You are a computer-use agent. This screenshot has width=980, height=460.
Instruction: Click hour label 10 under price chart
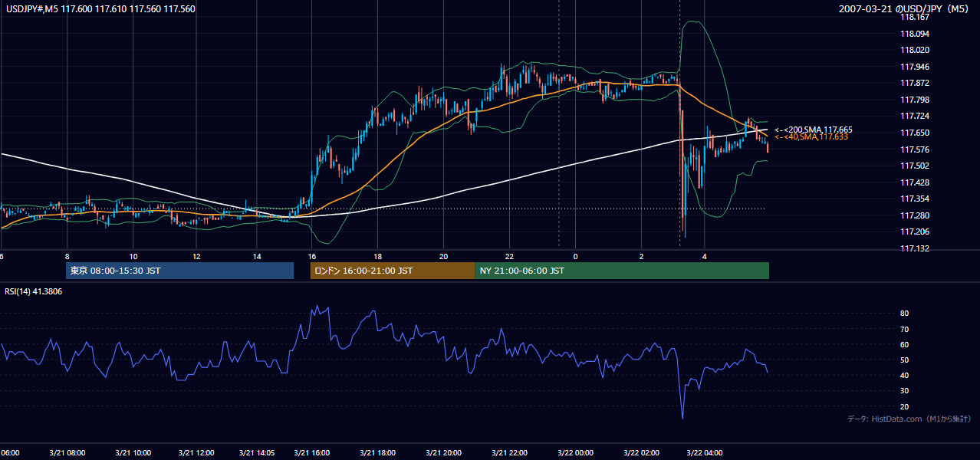tap(133, 256)
